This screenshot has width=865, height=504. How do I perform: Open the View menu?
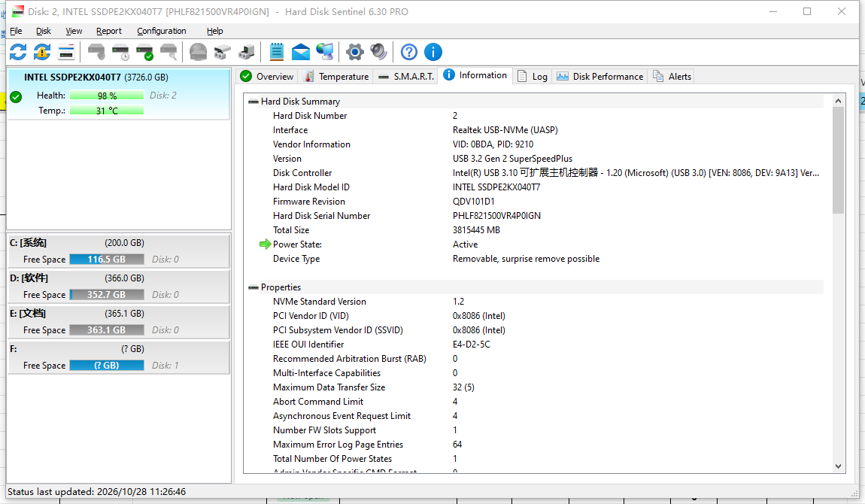[74, 31]
